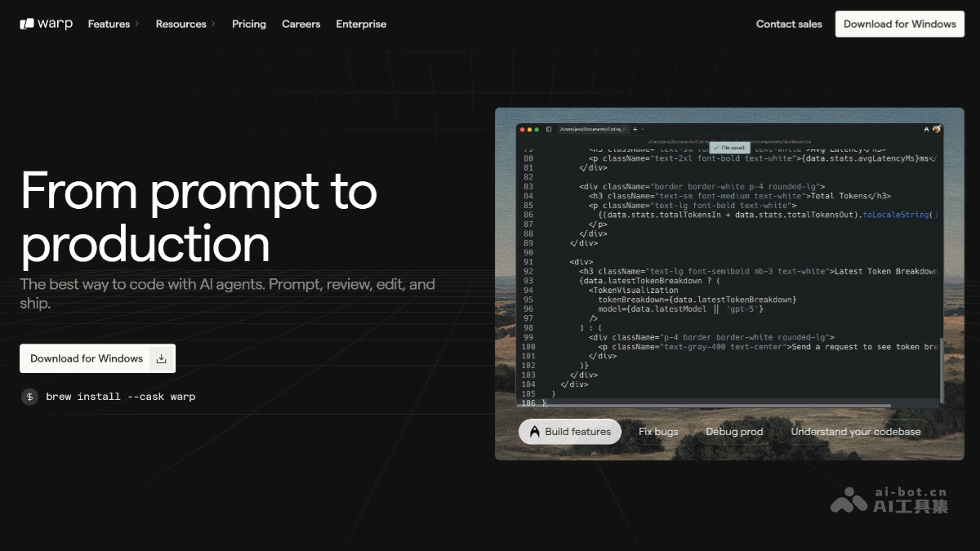Click the user avatar in terminal window
This screenshot has width=980, height=551.
(x=937, y=129)
